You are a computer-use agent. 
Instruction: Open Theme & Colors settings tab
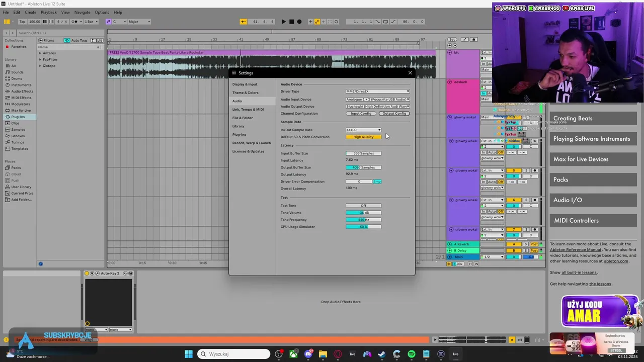coord(245,93)
